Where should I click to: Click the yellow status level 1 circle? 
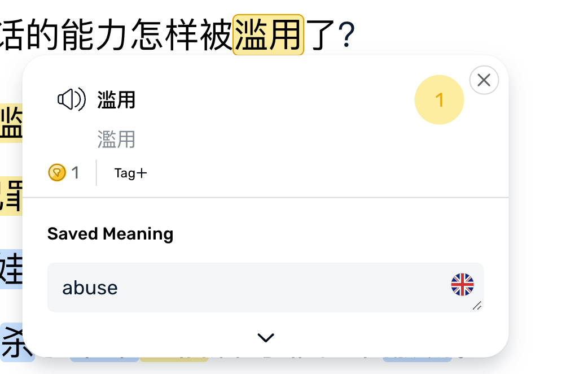(x=439, y=100)
